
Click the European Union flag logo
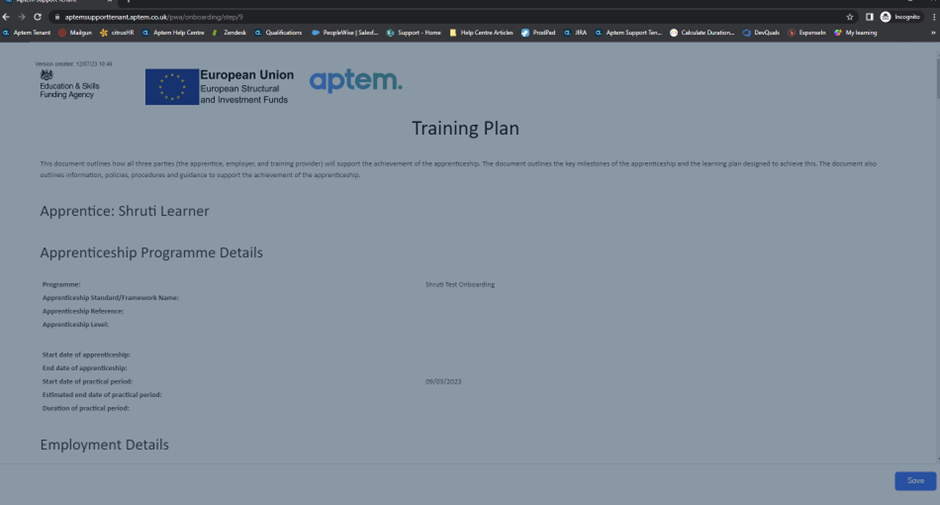pyautogui.click(x=172, y=87)
